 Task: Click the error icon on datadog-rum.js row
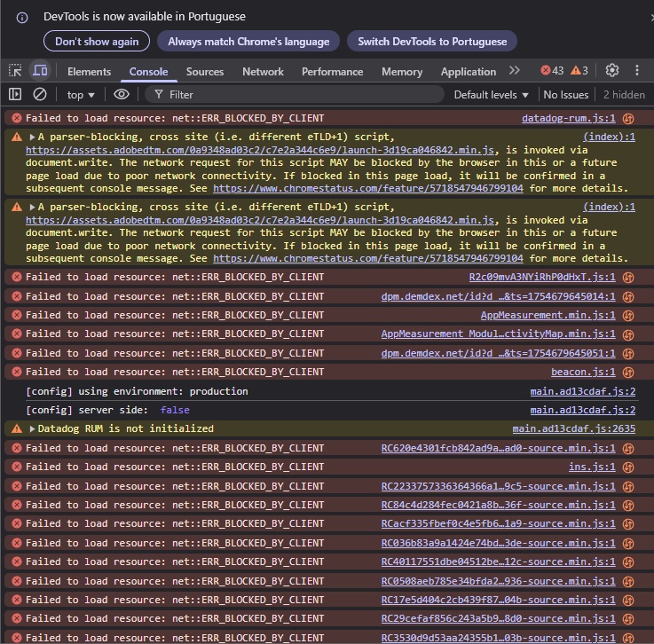point(17,118)
